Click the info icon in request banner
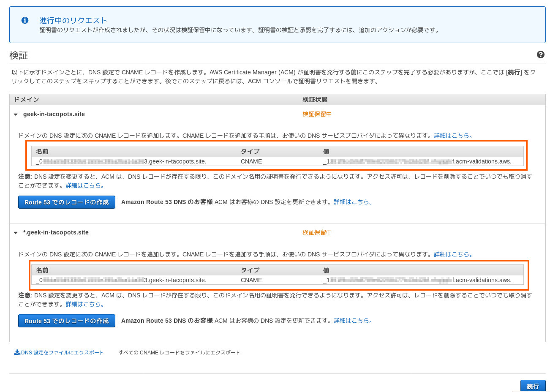The width and height of the screenshot is (550, 392). point(25,20)
